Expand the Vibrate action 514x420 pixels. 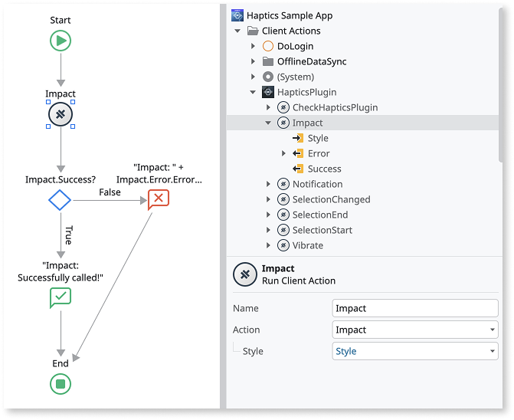268,245
